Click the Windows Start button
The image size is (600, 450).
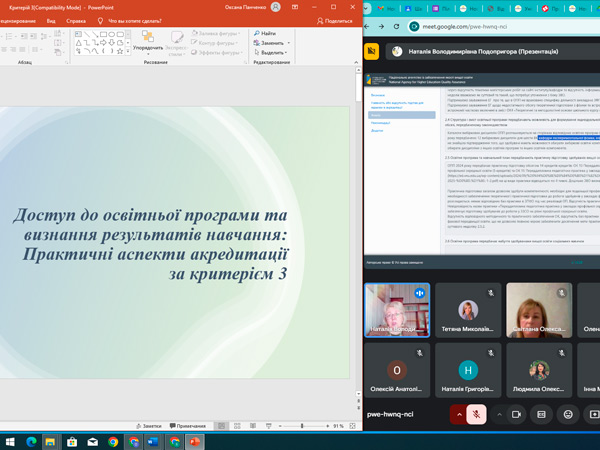(x=9, y=441)
